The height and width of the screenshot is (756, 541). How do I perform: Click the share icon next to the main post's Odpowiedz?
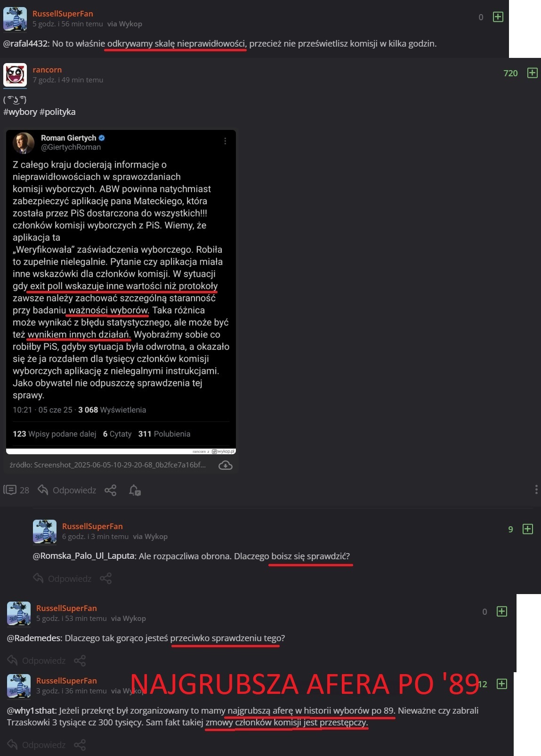tap(110, 490)
